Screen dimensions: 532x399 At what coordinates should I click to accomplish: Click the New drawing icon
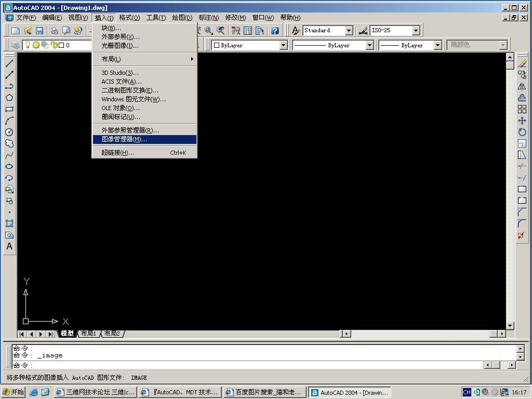coord(15,31)
